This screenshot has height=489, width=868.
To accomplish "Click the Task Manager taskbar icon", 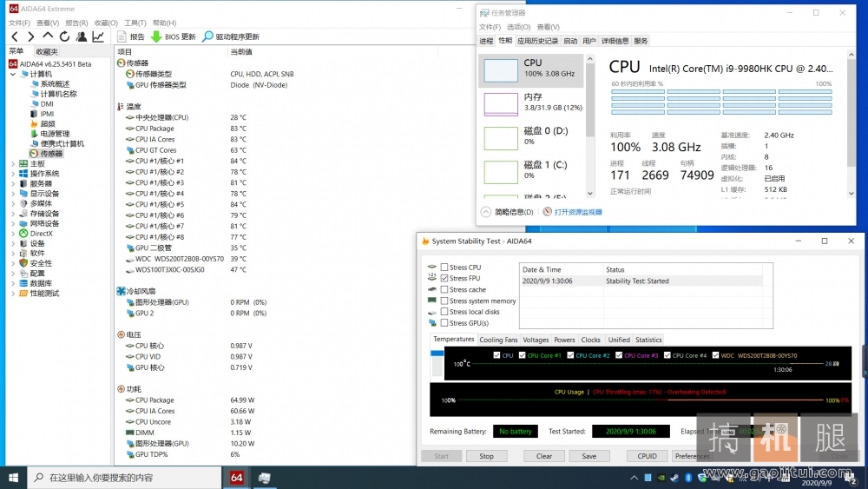I will tap(264, 478).
